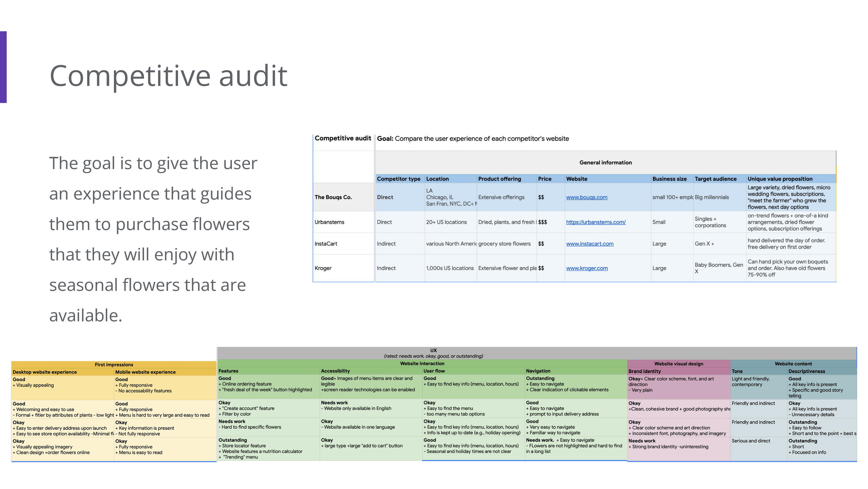The width and height of the screenshot is (868, 489).
Task: Click the Website Interaction section header
Action: (x=422, y=364)
